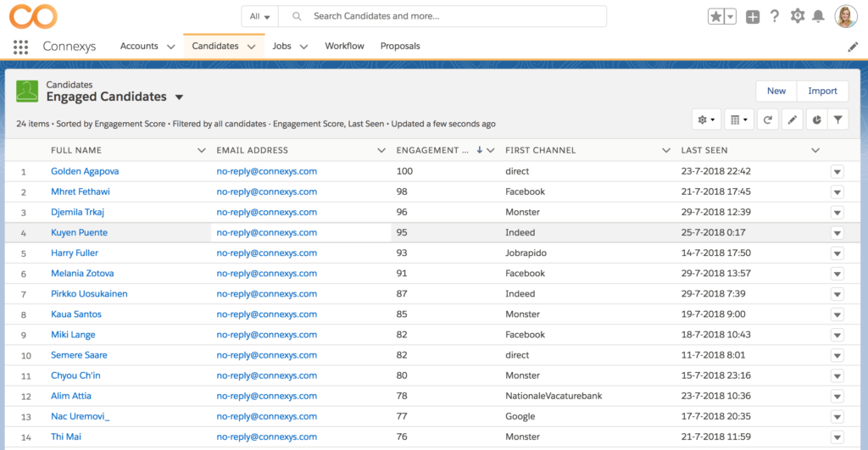Open Harry Fuller's record
The image size is (868, 450).
pos(75,253)
